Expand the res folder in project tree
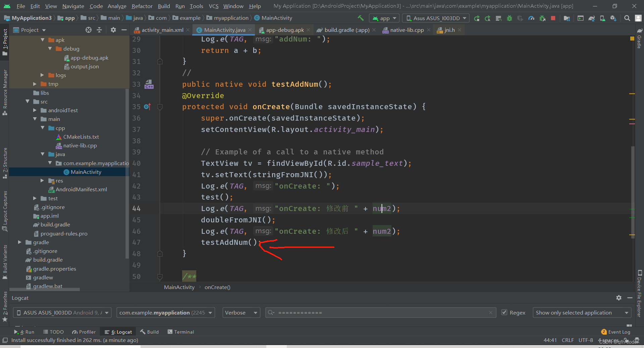The width and height of the screenshot is (644, 348). point(42,181)
